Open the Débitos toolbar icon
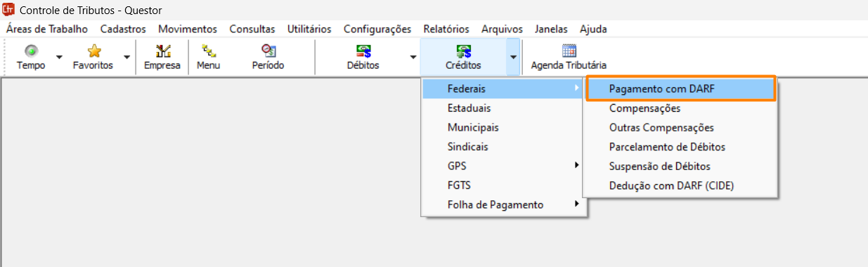Screen dimensions: 868x267 (363, 51)
